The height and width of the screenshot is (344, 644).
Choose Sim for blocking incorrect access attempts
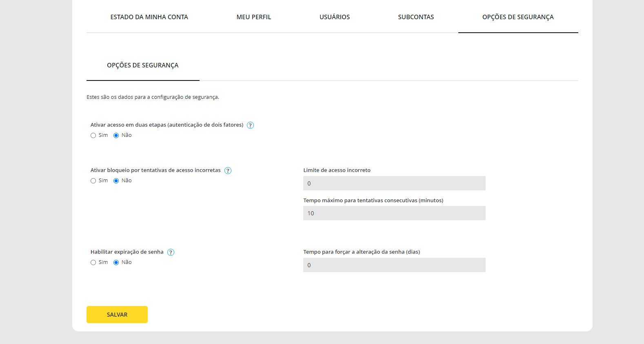point(93,181)
